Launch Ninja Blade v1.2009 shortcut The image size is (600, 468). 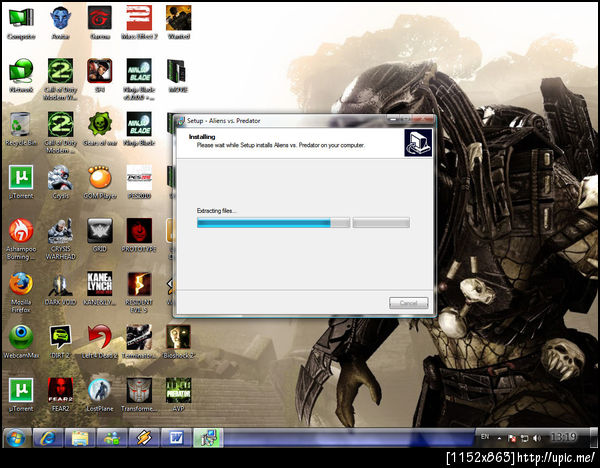pyautogui.click(x=139, y=80)
